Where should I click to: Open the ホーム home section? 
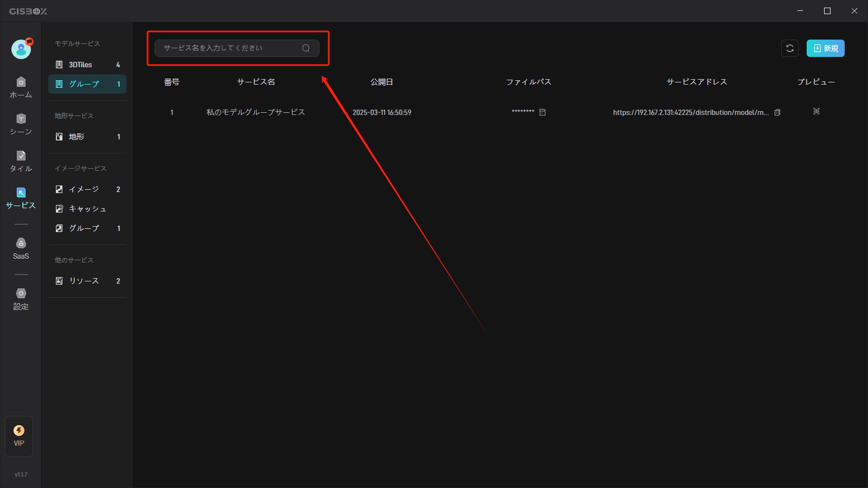point(21,88)
